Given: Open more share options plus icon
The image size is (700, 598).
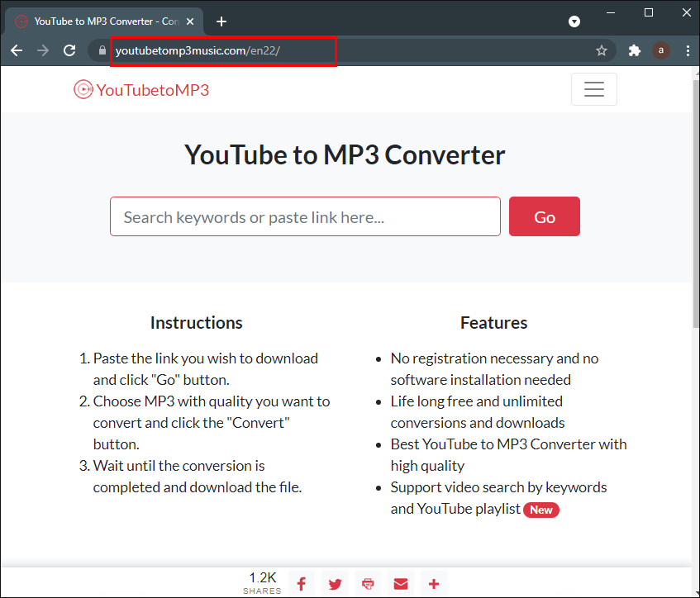Looking at the screenshot, I should pyautogui.click(x=434, y=583).
